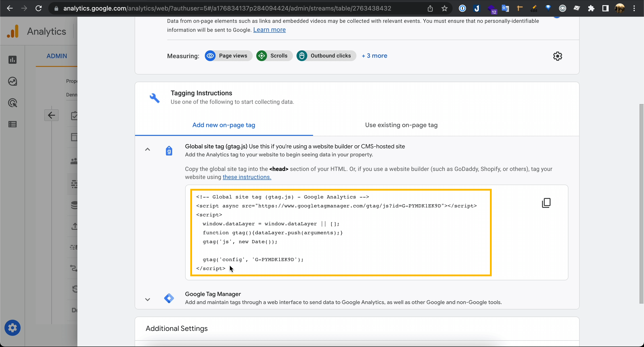Select the script async src line
This screenshot has width=644, height=347.
(337, 206)
